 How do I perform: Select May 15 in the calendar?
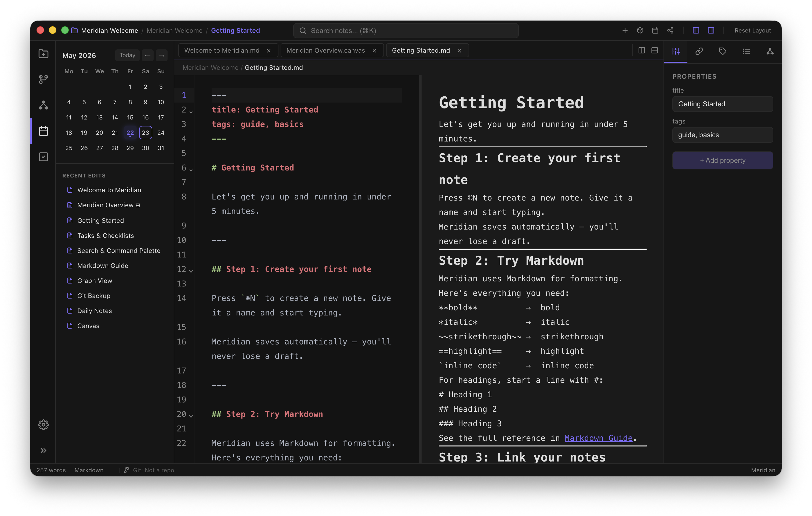(x=130, y=117)
